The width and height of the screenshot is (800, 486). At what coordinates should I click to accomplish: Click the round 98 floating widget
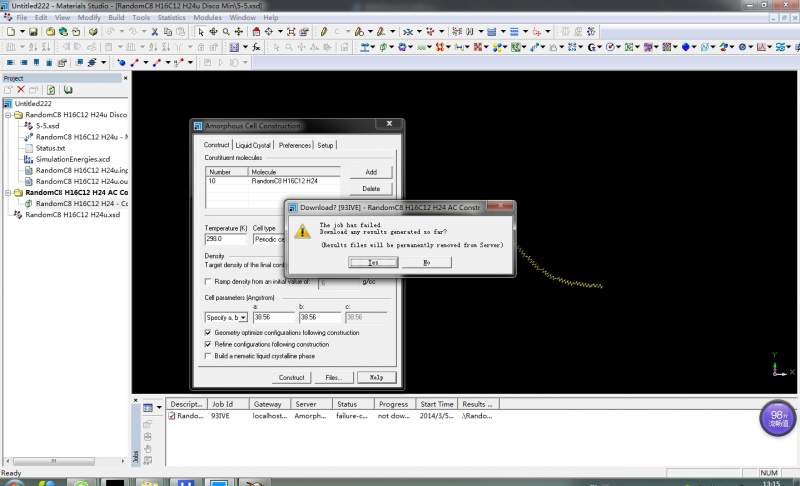tap(778, 418)
